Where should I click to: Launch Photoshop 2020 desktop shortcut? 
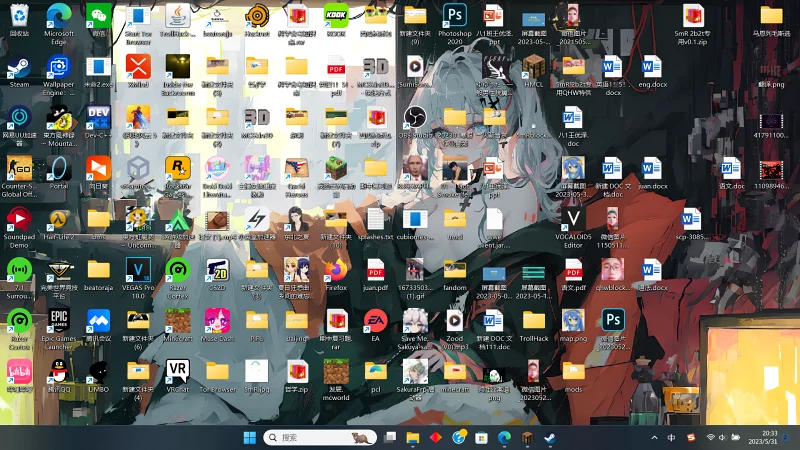coord(455,24)
